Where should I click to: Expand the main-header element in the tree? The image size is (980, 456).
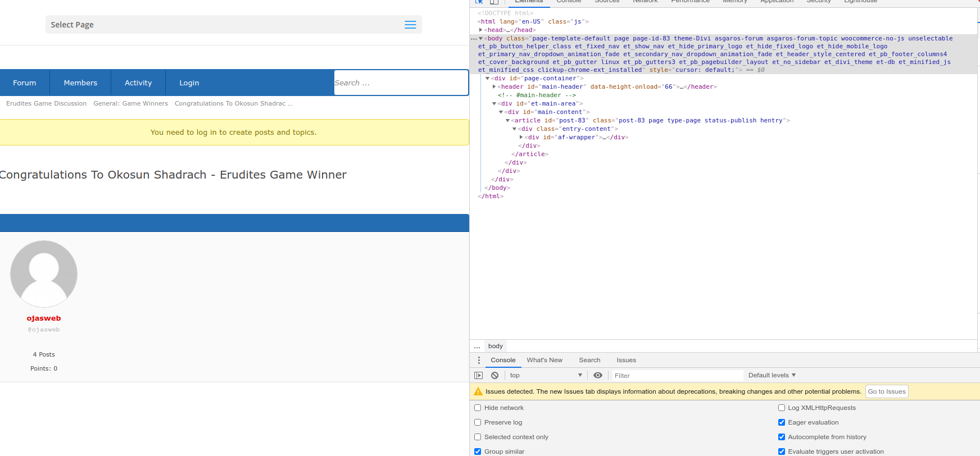click(x=494, y=87)
